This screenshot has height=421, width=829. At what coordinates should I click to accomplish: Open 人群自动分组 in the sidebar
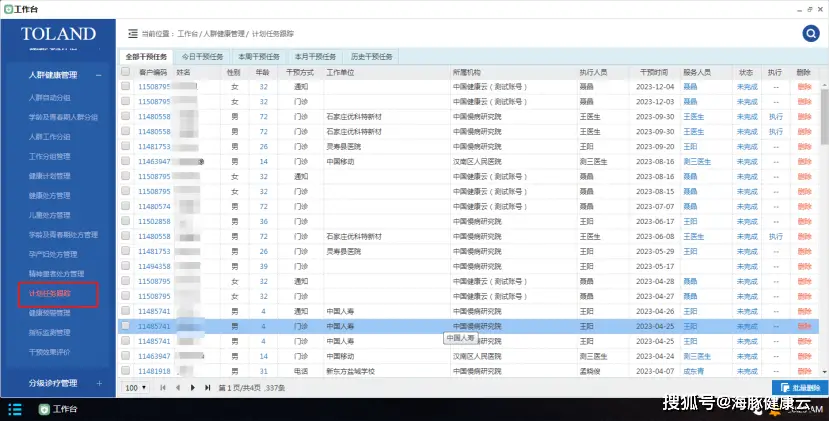click(x=50, y=98)
